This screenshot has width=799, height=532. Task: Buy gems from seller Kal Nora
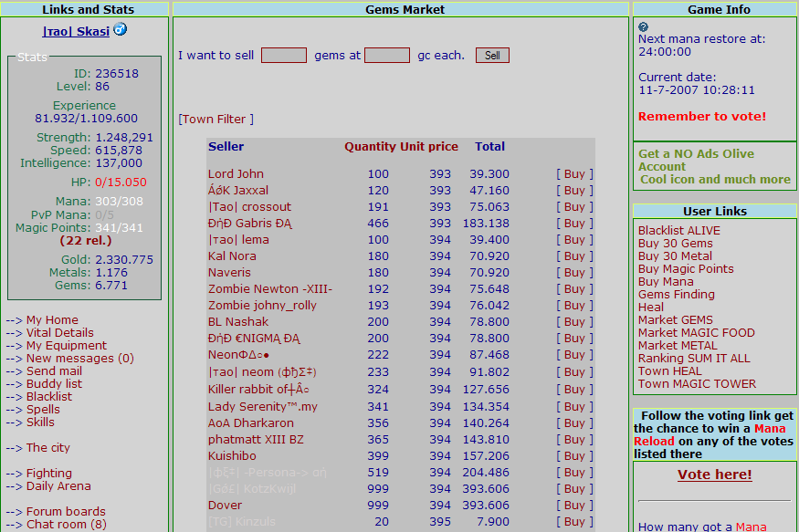(574, 256)
